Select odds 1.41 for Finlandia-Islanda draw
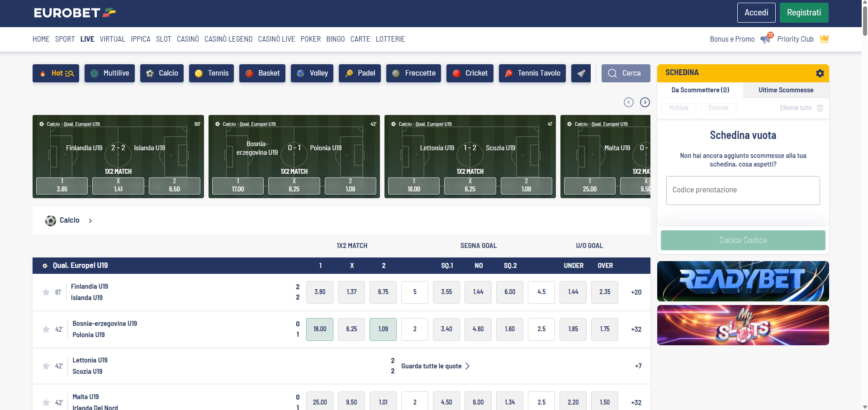 point(118,186)
